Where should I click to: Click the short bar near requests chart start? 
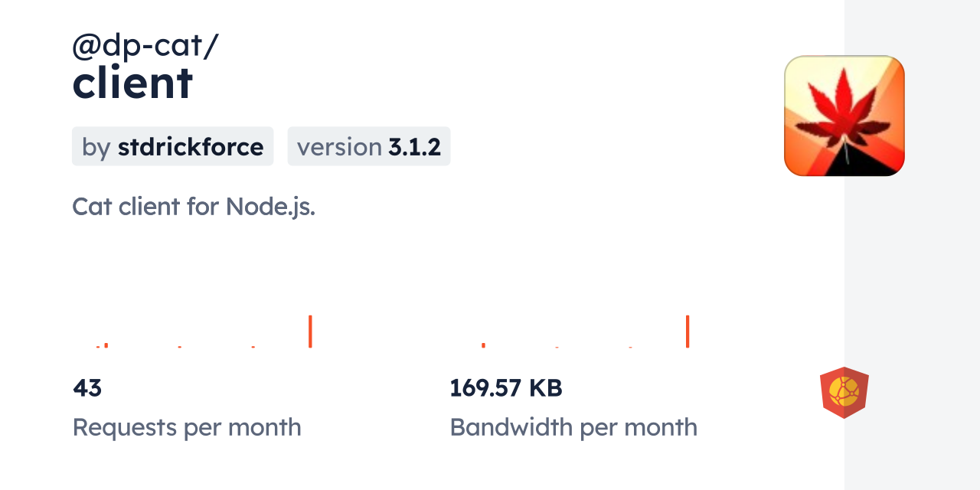106,345
